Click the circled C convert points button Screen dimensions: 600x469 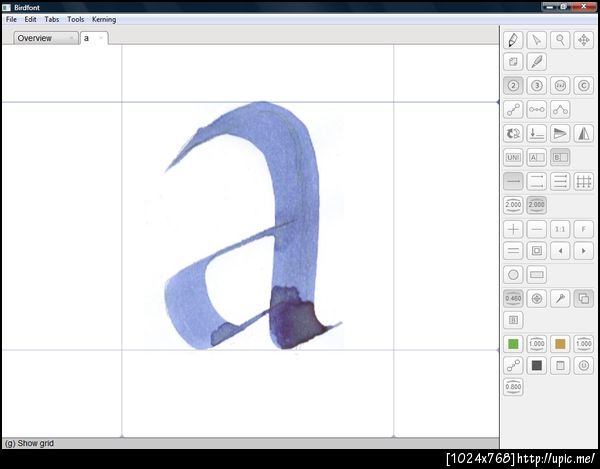584,86
